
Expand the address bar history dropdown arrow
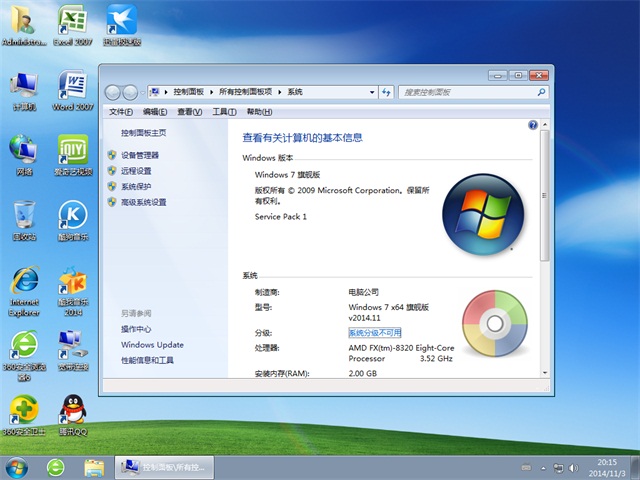click(x=372, y=92)
